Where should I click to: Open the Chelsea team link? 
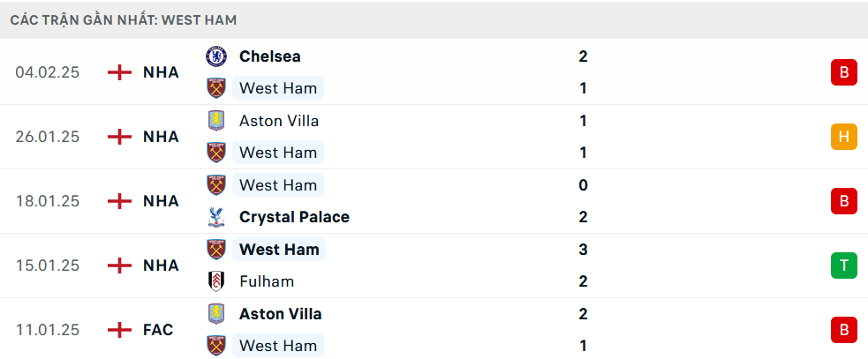point(269,56)
